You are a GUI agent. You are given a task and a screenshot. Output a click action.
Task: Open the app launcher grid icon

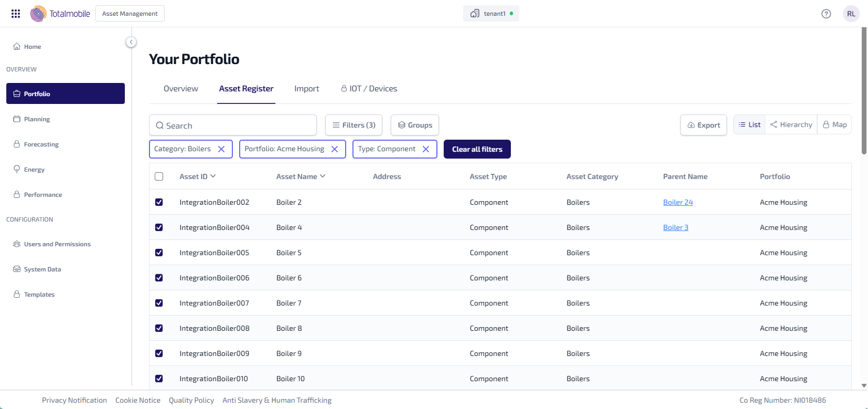click(16, 14)
